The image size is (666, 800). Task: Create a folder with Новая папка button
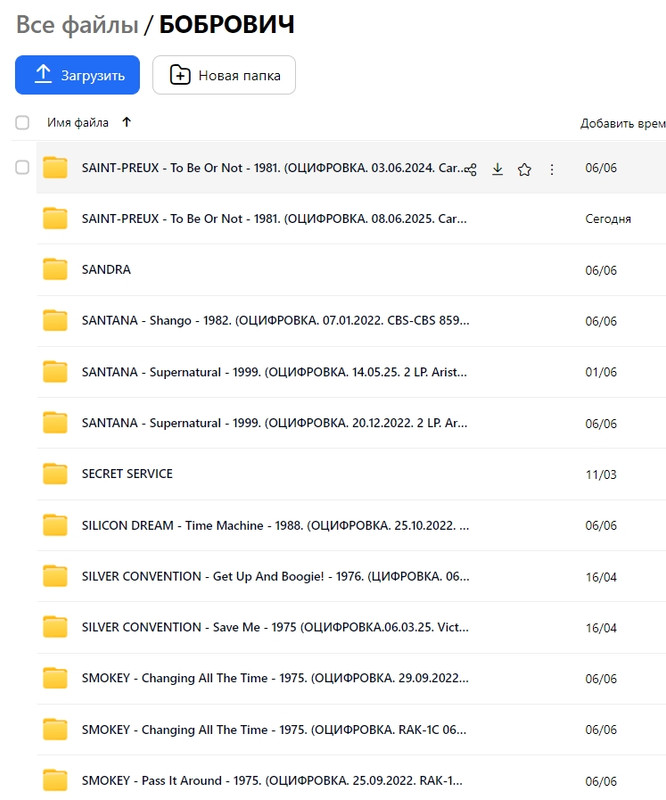tap(224, 75)
